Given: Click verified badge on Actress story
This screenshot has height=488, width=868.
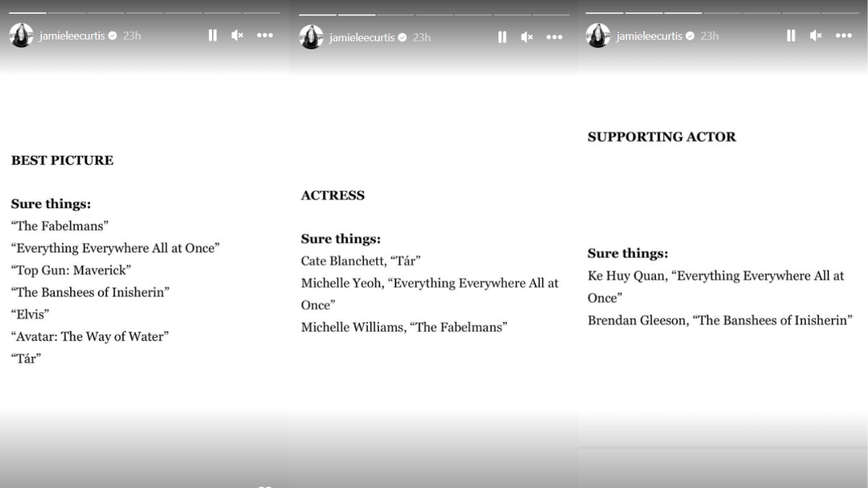Looking at the screenshot, I should tap(402, 37).
